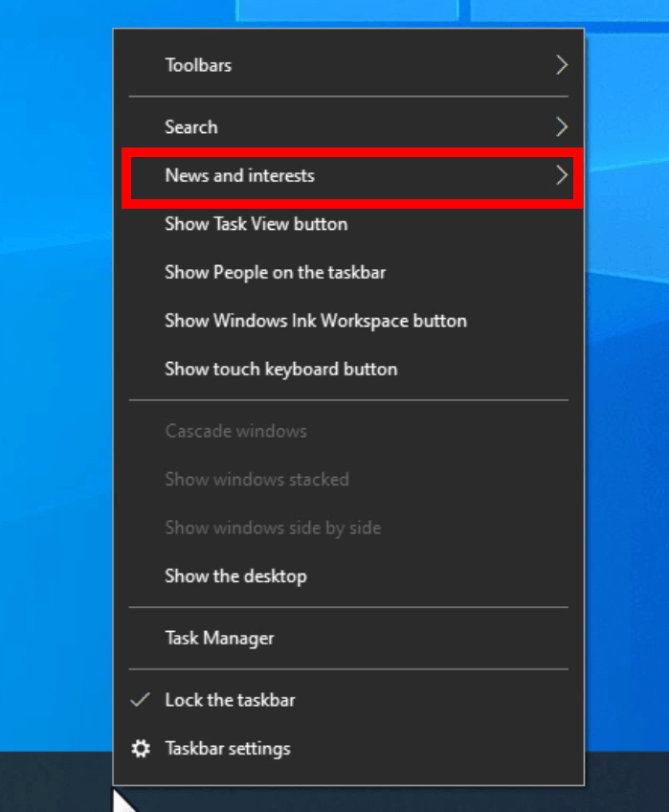Expand the Toolbars submenu arrow
This screenshot has height=812, width=669.
click(561, 65)
